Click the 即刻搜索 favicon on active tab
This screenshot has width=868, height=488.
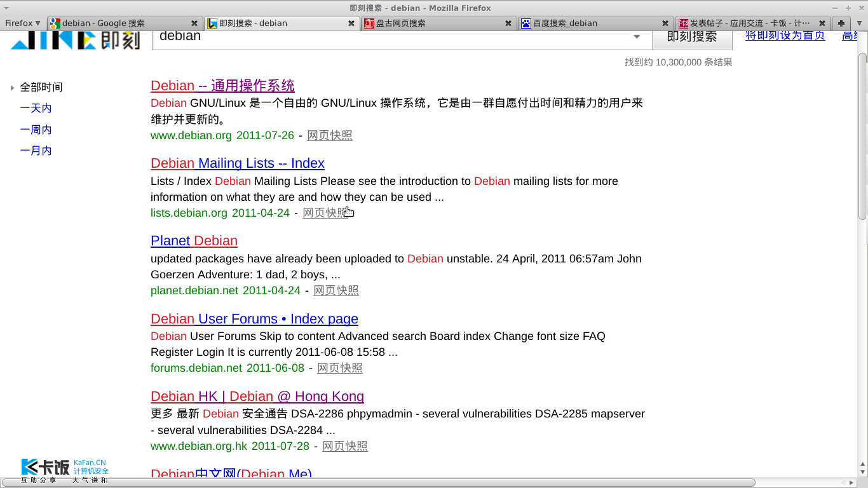tap(213, 24)
